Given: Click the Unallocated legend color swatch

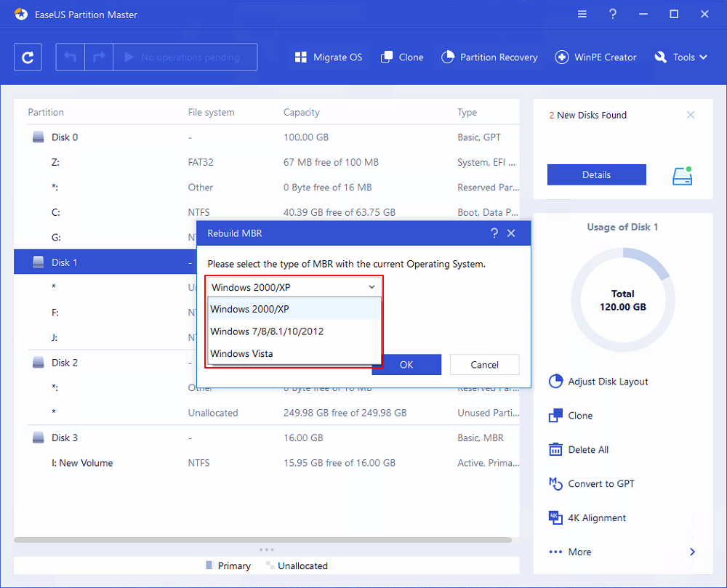Looking at the screenshot, I should click(269, 565).
